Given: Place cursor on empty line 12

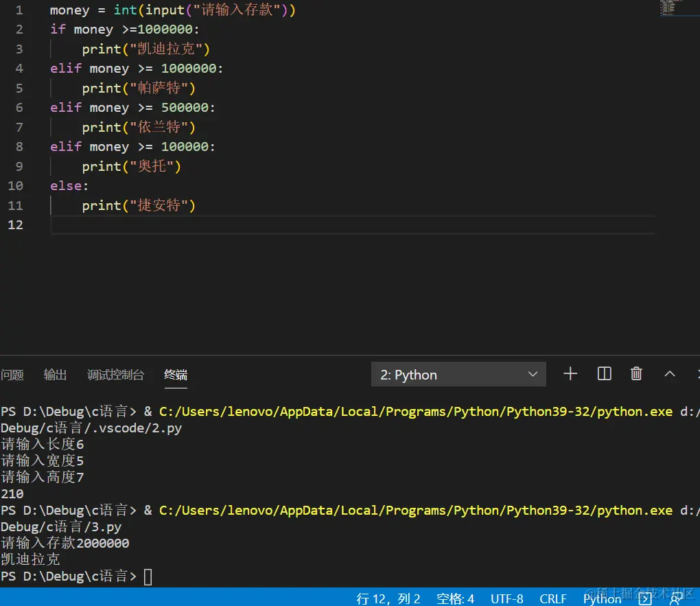Looking at the screenshot, I should click(x=353, y=224).
